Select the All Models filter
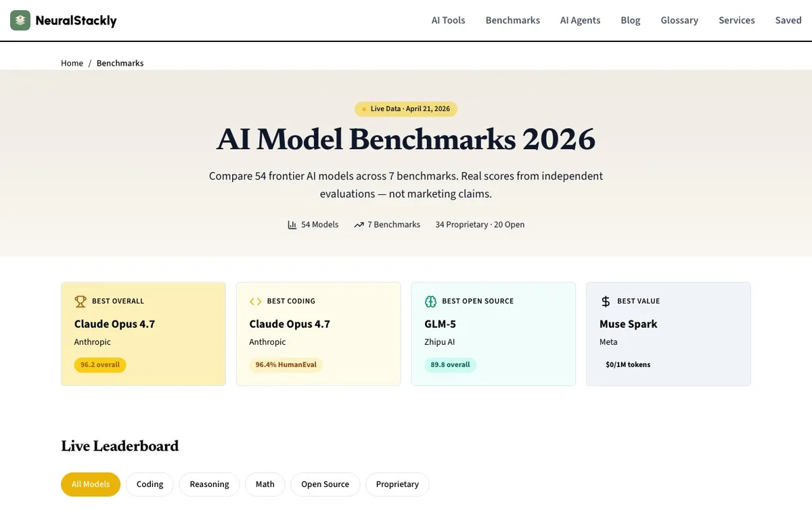Viewport: 812px width, 508px height. (91, 484)
